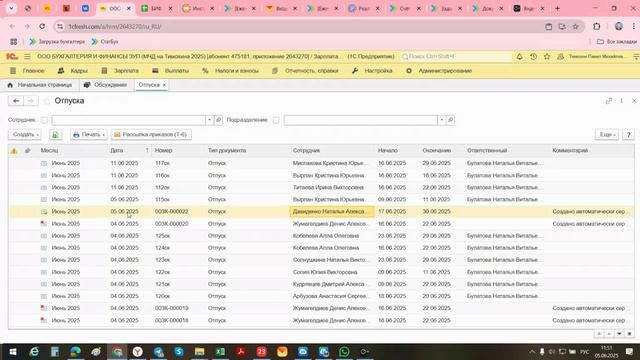This screenshot has width=640, height=360.
Task: Jump to list end arrow button
Action: pos(629,334)
